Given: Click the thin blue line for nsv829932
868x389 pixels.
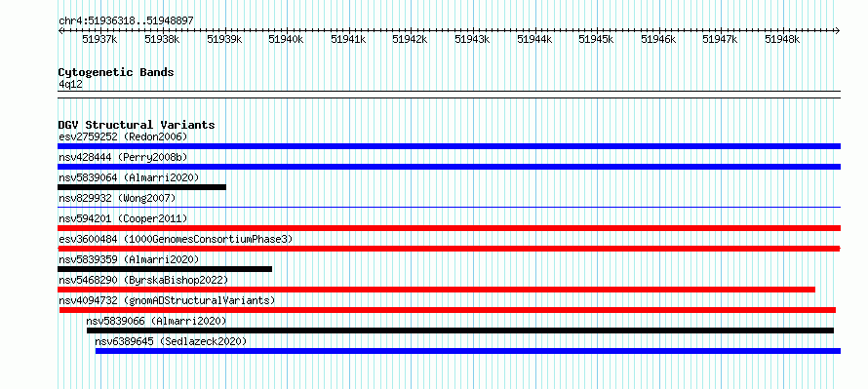Looking at the screenshot, I should [x=449, y=208].
